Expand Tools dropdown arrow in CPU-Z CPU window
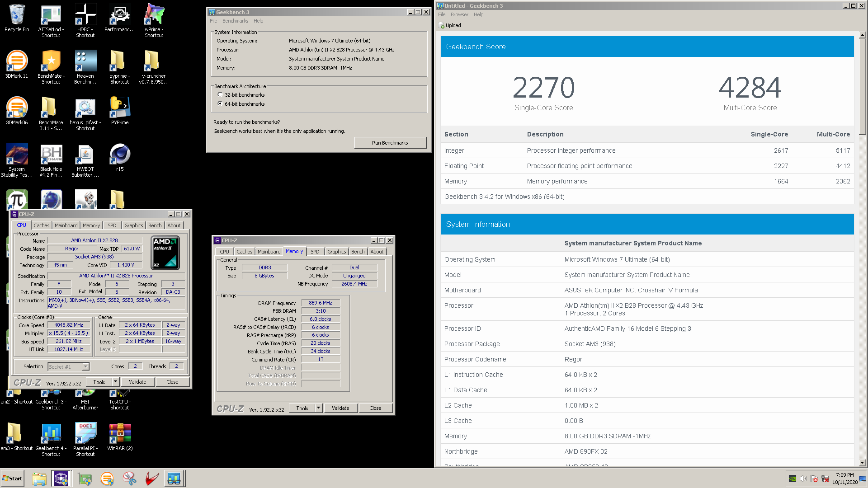Viewport: 868px width, 488px height. point(115,382)
